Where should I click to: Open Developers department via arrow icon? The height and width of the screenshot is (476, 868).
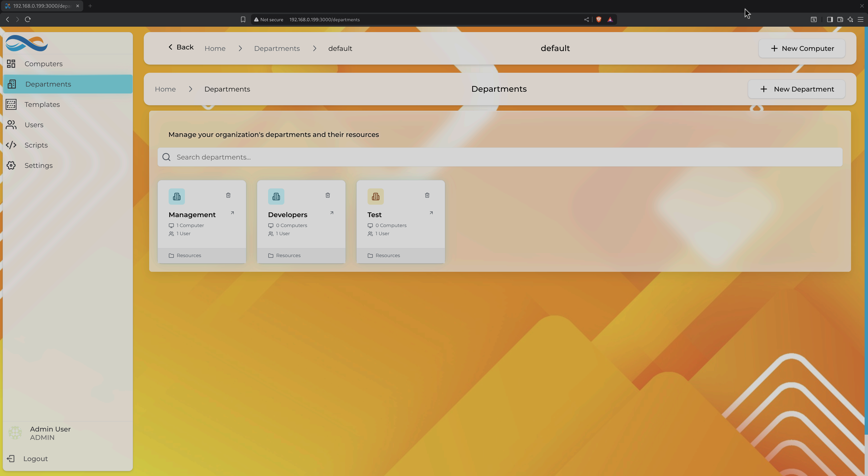(x=332, y=213)
